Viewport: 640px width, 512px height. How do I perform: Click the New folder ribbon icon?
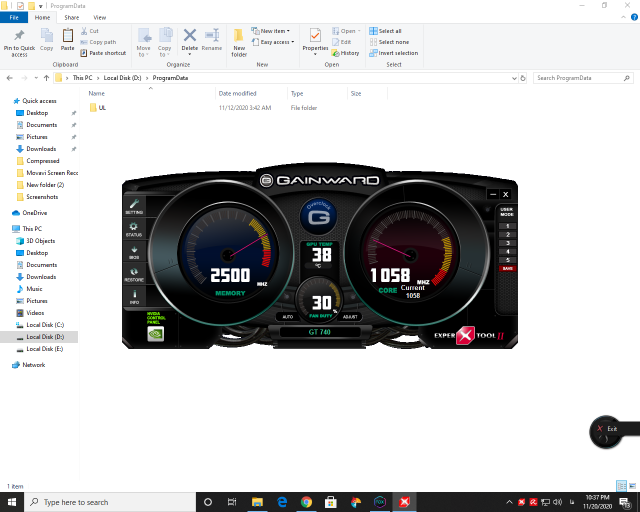239,42
